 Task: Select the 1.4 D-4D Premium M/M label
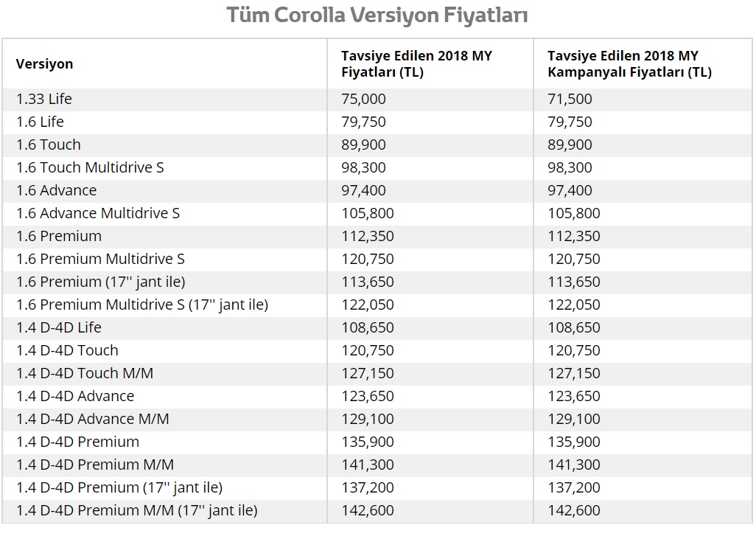pos(95,465)
